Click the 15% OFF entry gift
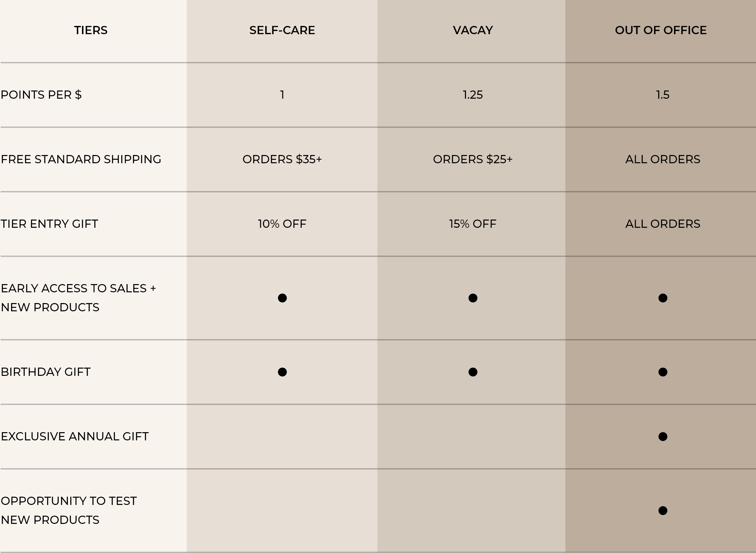Viewport: 756px width, 553px height. click(473, 224)
